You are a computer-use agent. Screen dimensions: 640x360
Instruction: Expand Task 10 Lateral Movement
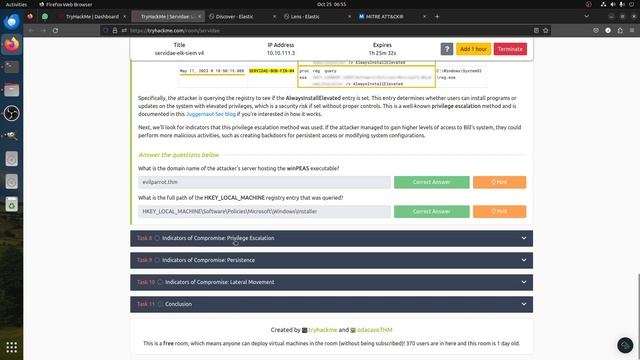coord(331,282)
